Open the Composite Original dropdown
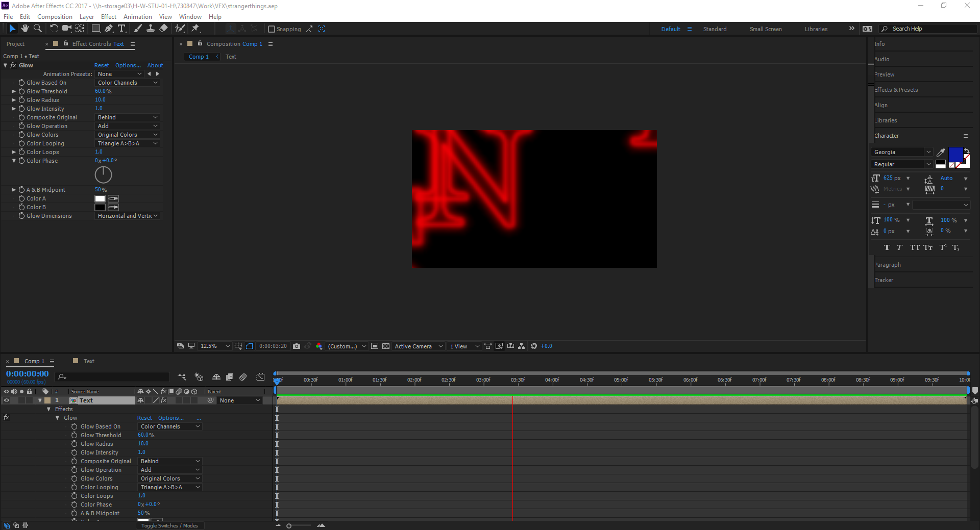980x530 pixels. [127, 117]
